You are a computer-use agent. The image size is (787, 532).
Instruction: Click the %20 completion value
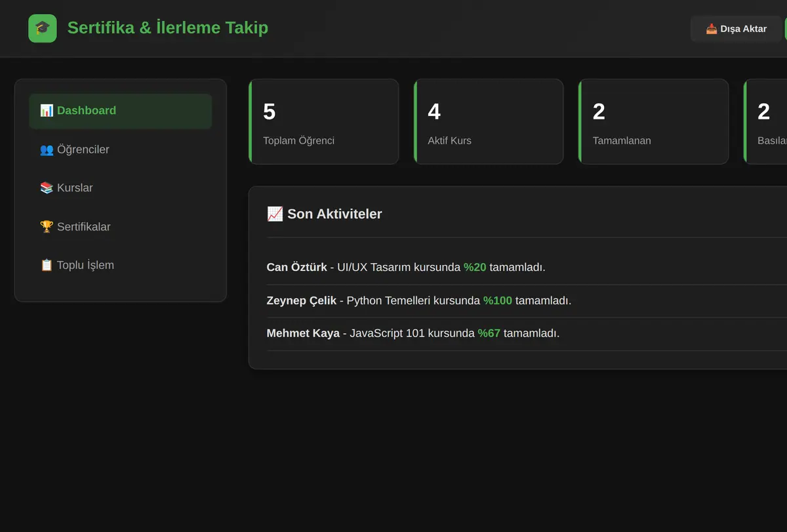(475, 267)
